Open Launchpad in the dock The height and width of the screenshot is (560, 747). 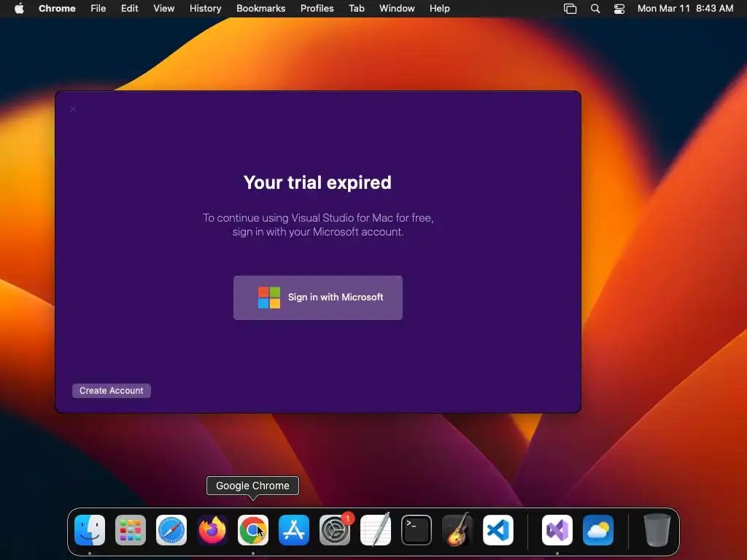[131, 530]
